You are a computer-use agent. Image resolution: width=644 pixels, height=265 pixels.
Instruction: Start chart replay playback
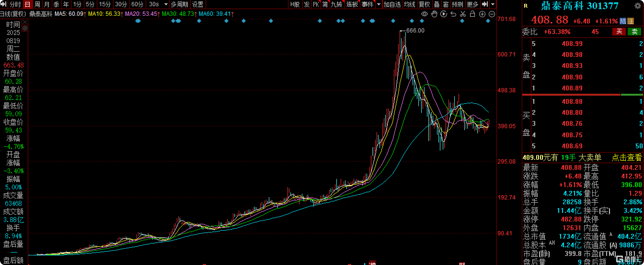[443, 14]
